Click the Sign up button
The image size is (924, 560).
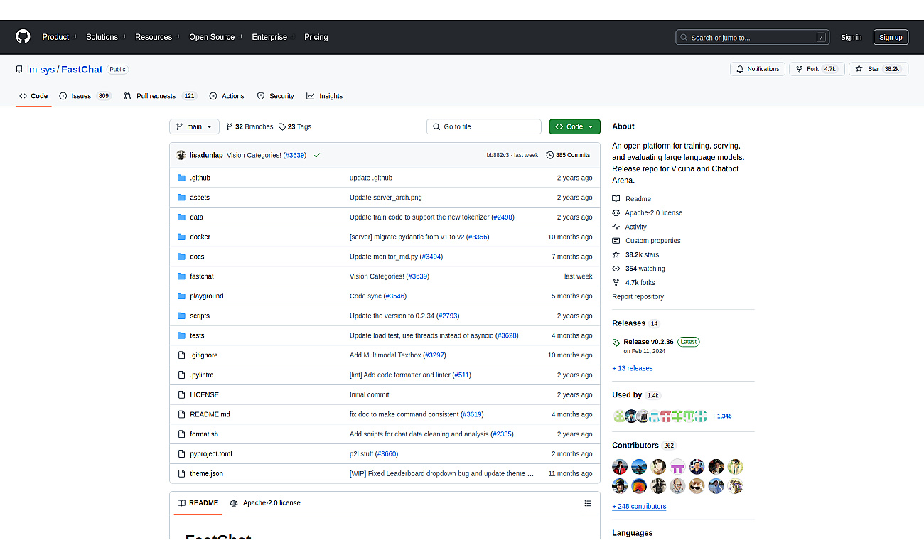[891, 37]
